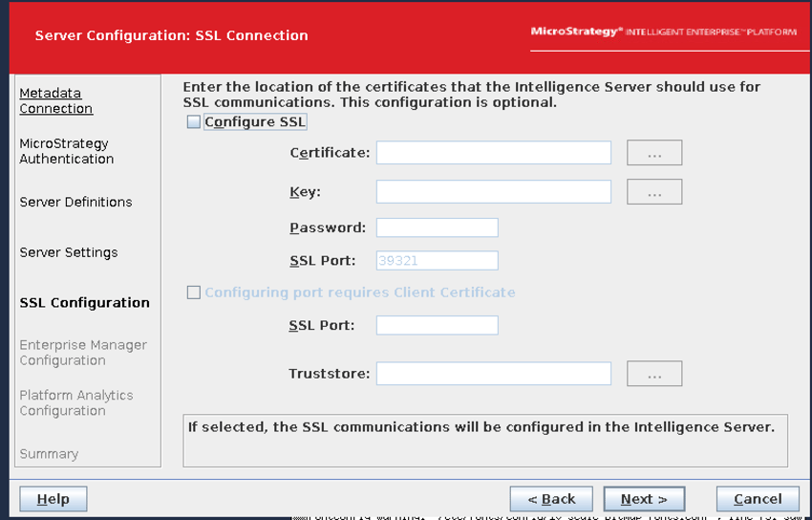Enable the Configure SSL checkbox

coord(194,122)
